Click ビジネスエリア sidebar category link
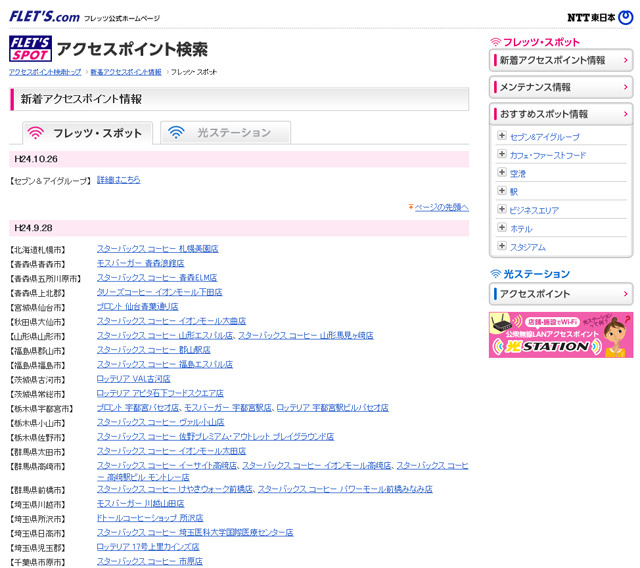The height and width of the screenshot is (568, 640). [534, 211]
